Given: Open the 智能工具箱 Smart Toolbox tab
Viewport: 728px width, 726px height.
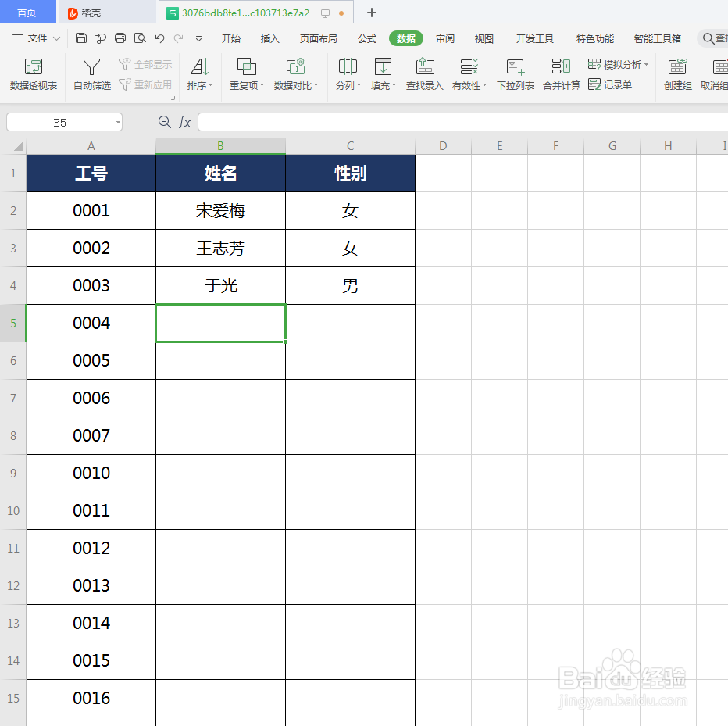Looking at the screenshot, I should click(658, 38).
